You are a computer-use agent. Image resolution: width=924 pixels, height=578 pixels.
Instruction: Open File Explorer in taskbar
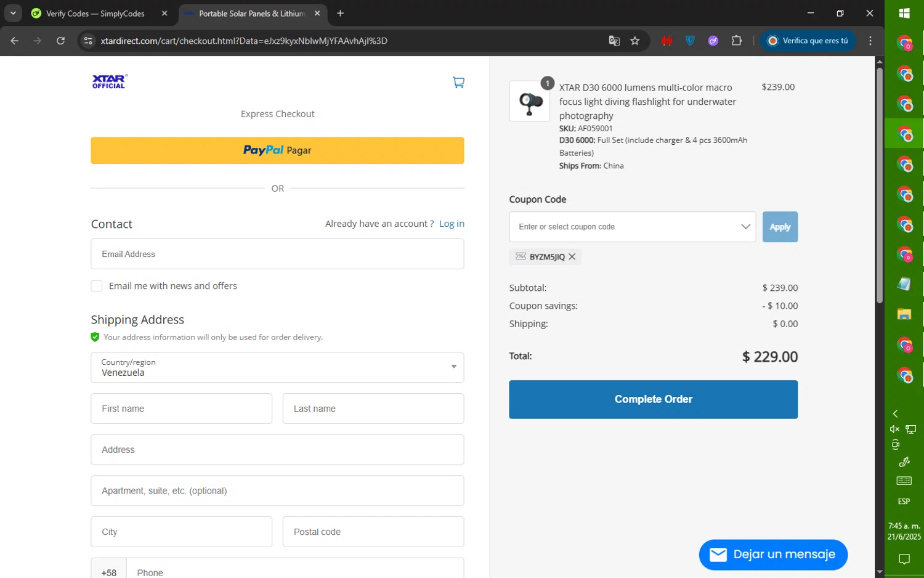(904, 314)
